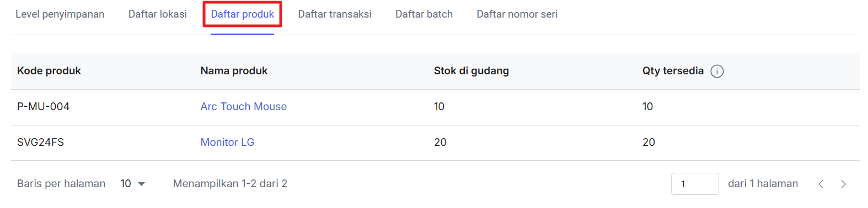Click the Qty tersedia column header
This screenshot has height=208, width=868.
[673, 71]
